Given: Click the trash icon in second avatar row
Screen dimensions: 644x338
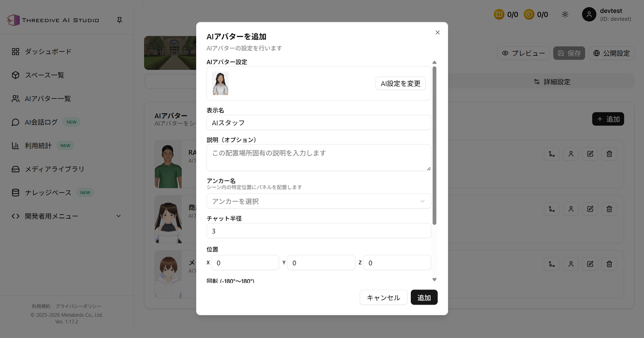Looking at the screenshot, I should (x=609, y=209).
